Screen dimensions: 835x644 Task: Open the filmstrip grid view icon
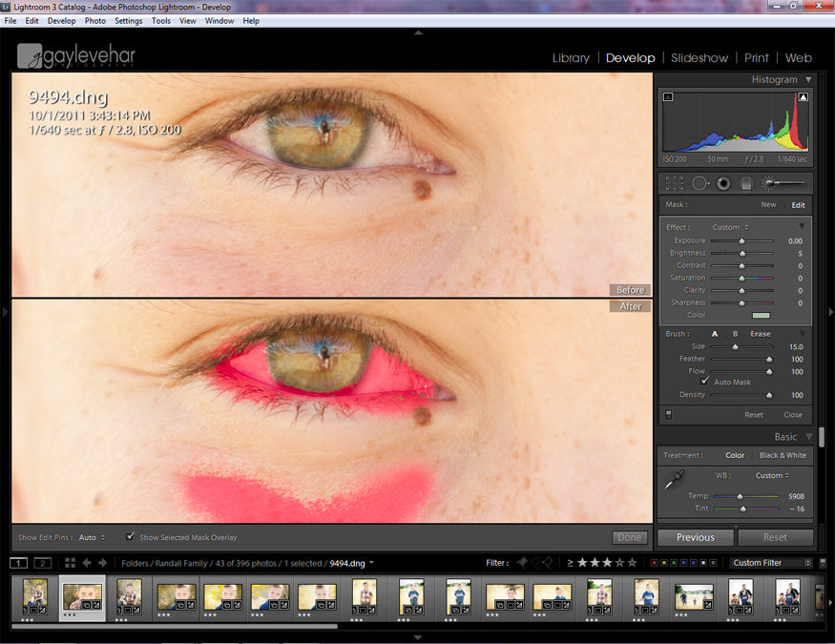coord(70,563)
